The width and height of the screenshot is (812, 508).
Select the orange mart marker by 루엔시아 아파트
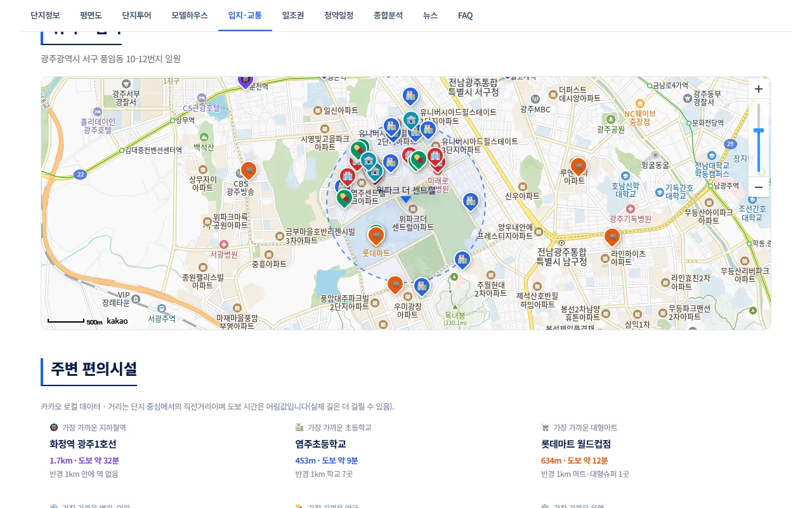coord(578,167)
